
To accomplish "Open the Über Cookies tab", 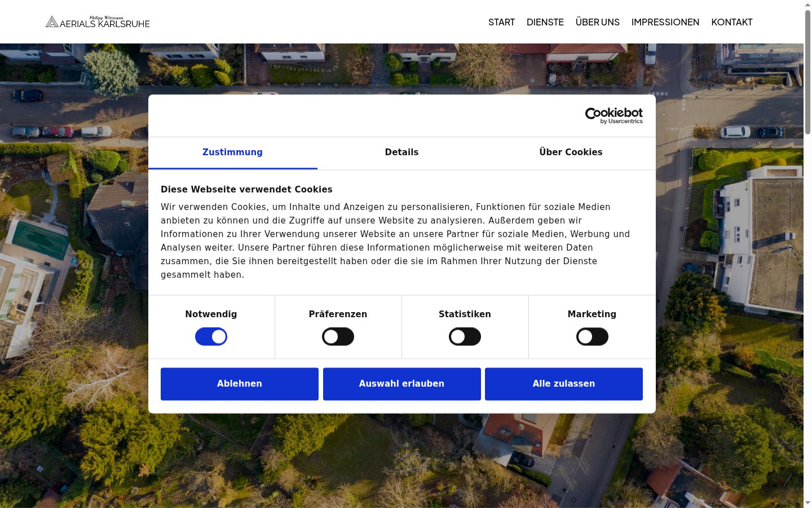I will (571, 152).
